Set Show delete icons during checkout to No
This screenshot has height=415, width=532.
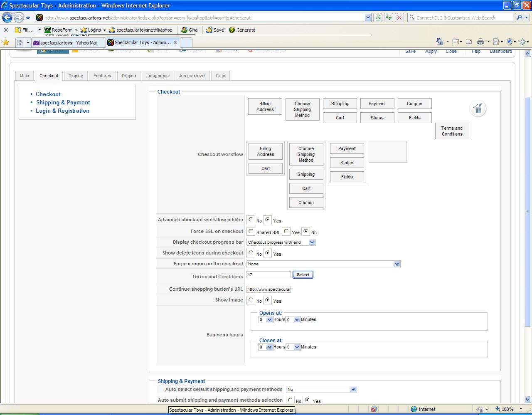point(251,253)
